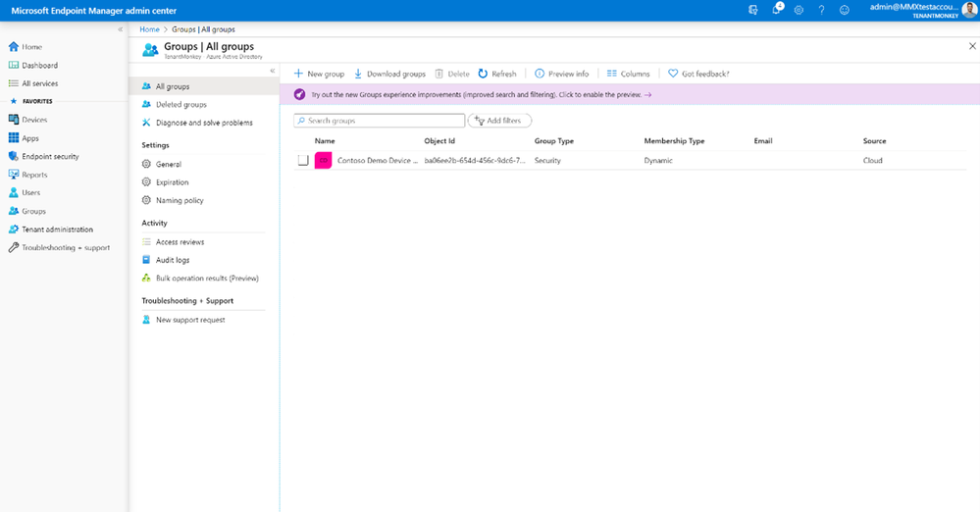Open Tenant administration
980x512 pixels.
(58, 230)
